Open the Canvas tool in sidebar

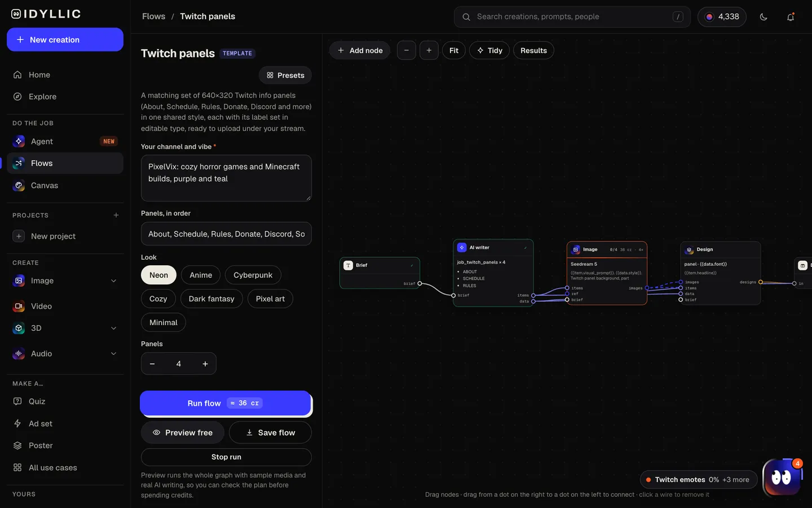pyautogui.click(x=65, y=185)
